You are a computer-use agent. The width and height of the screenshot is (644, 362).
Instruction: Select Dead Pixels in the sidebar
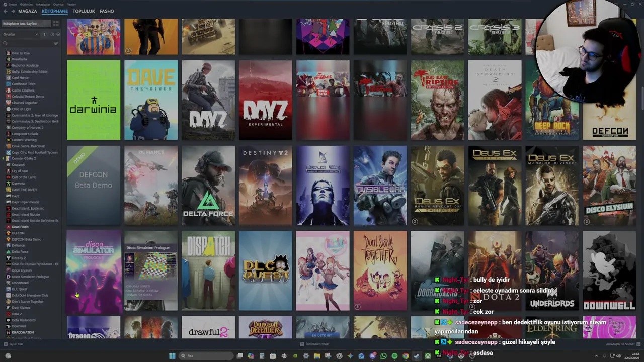tap(20, 227)
